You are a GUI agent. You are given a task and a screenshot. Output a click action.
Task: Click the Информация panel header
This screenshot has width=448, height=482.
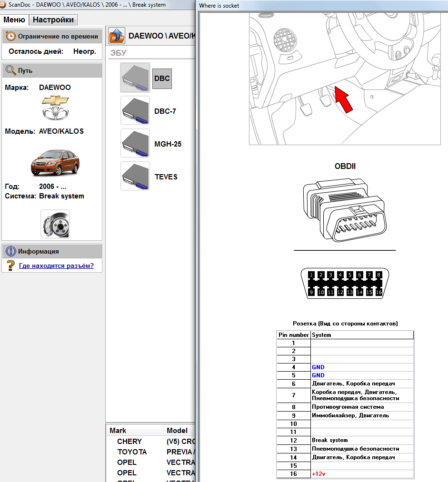point(52,251)
